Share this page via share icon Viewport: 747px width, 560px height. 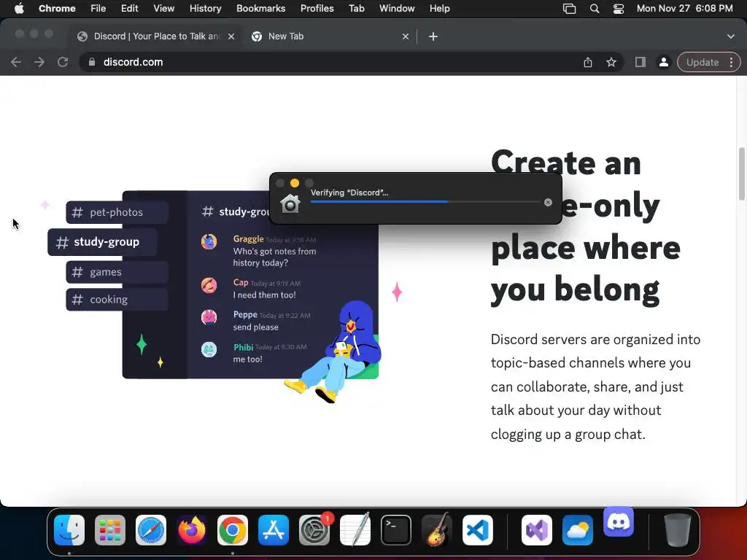tap(588, 63)
